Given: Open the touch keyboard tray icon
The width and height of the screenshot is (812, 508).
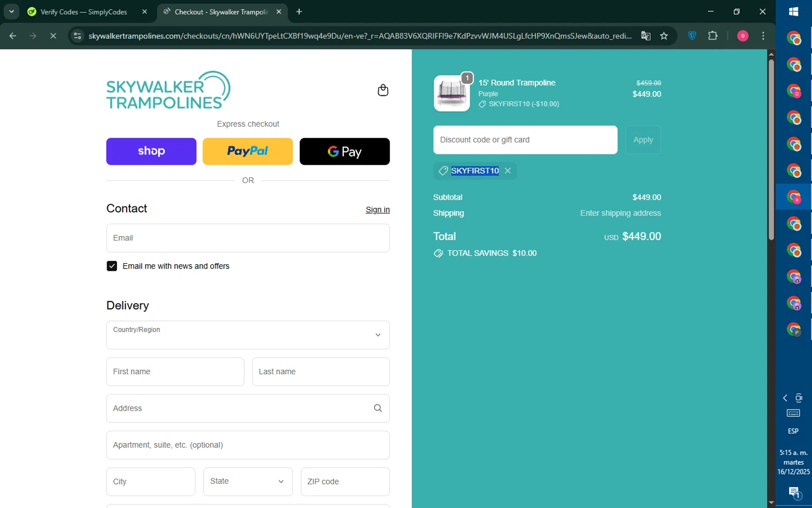Looking at the screenshot, I should pos(794,413).
